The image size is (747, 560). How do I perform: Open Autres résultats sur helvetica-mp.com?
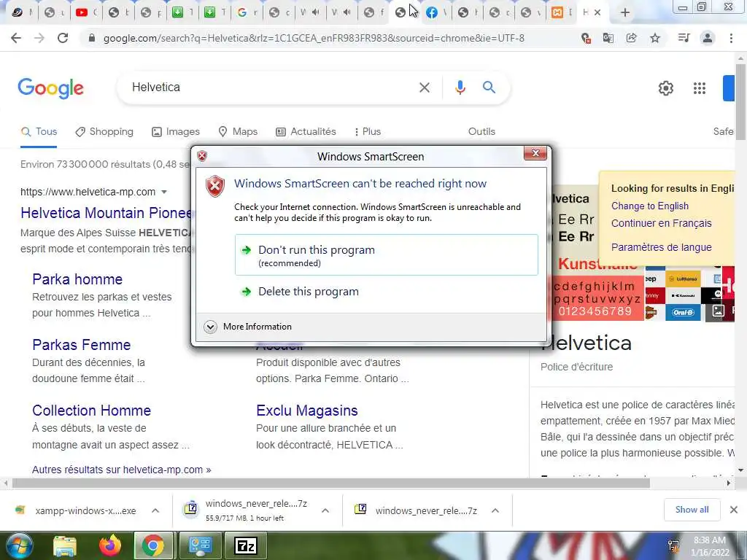tap(122, 470)
